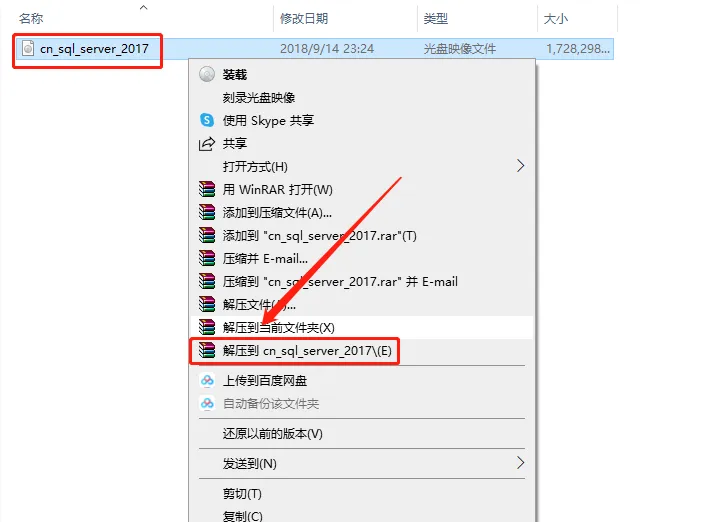
Task: Click the sort arrow above 名称 column
Action: (143, 7)
